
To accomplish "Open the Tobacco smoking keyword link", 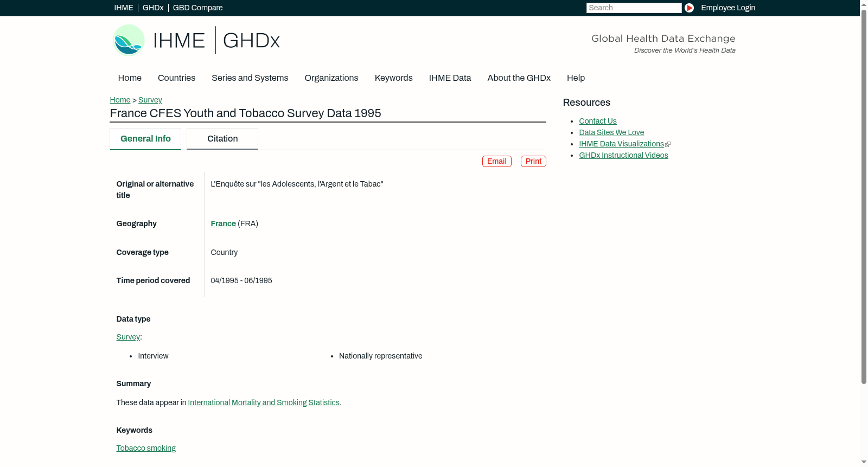I will (146, 448).
